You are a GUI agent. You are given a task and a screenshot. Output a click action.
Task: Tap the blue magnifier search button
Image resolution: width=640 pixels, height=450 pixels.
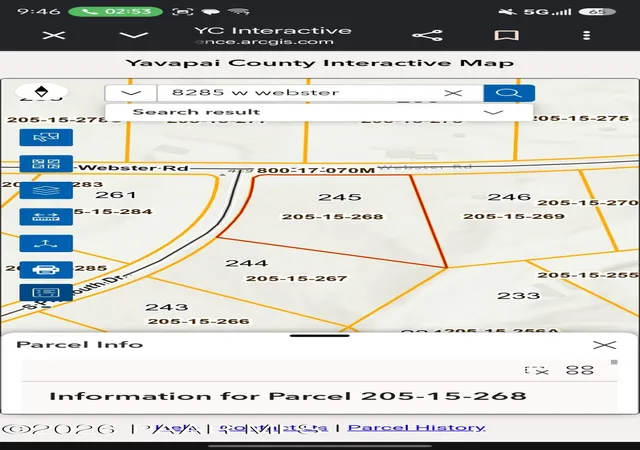pyautogui.click(x=509, y=93)
